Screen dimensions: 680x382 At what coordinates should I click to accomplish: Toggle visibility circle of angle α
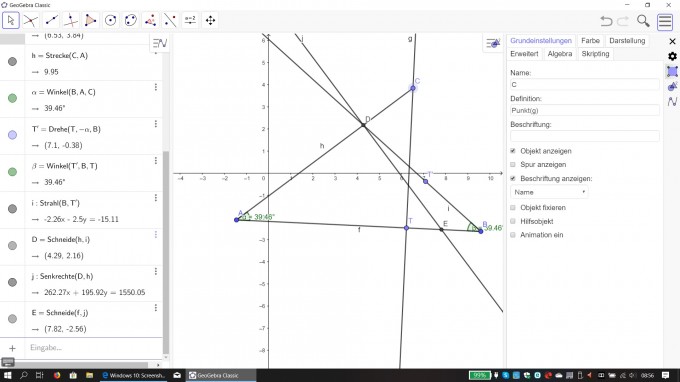pyautogui.click(x=13, y=98)
